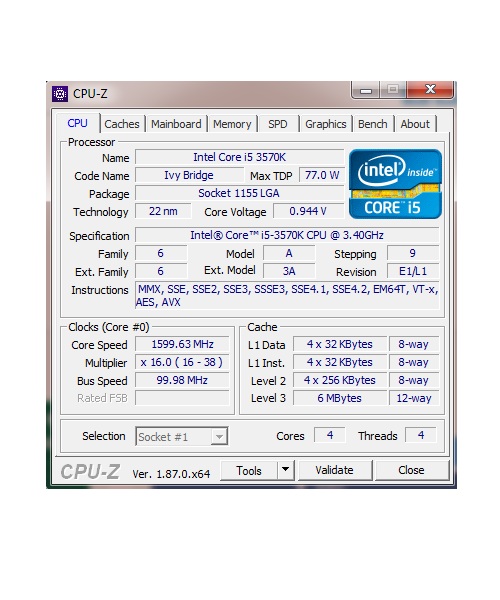Viewport: 500px width, 600px height.
Task: Click the Ext. Model value '3A'
Action: pos(289,271)
